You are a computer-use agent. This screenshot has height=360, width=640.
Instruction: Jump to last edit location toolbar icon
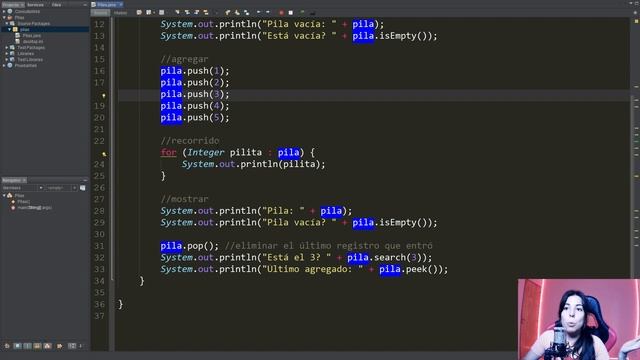[139, 12]
